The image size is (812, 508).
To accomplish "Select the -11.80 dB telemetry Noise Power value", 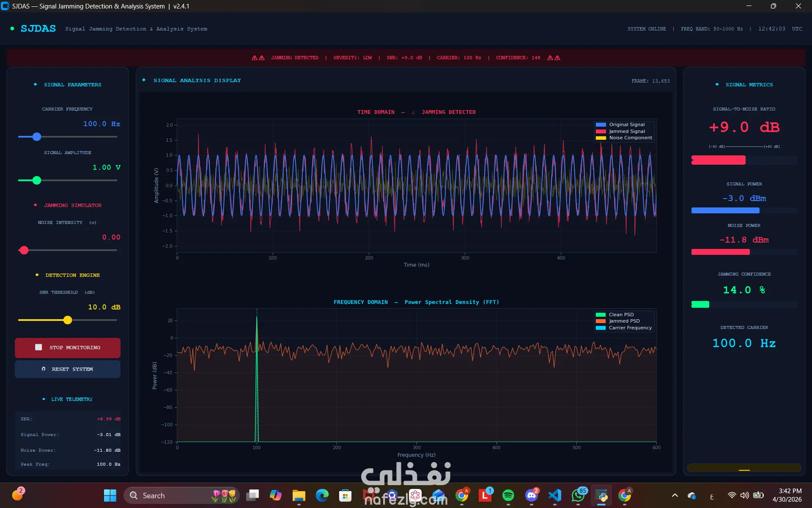I will [x=107, y=450].
